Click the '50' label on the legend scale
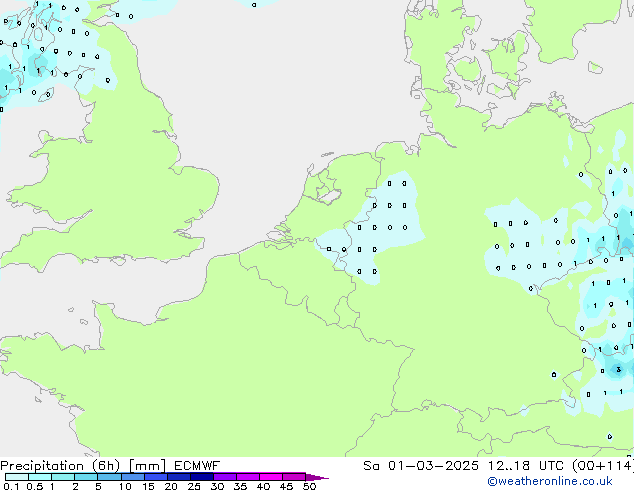This screenshot has height=490, width=634. pos(309,487)
